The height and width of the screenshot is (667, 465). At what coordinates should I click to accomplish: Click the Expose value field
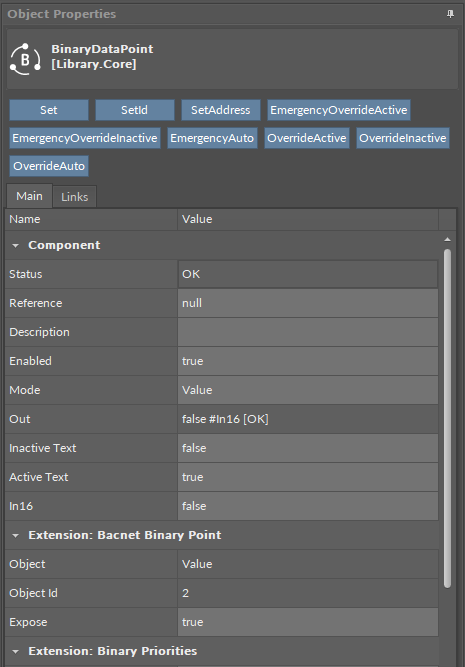(x=308, y=622)
